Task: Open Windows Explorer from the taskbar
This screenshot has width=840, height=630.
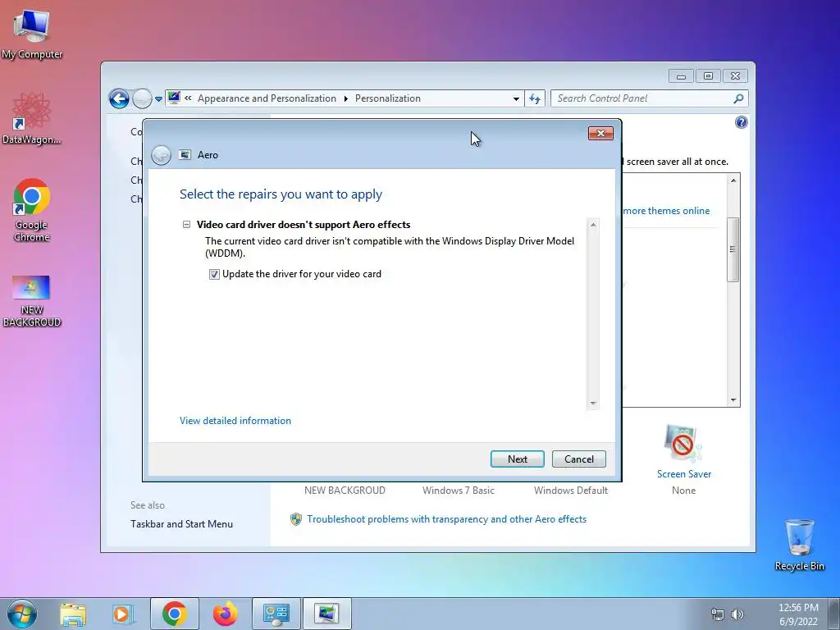Action: (x=73, y=614)
